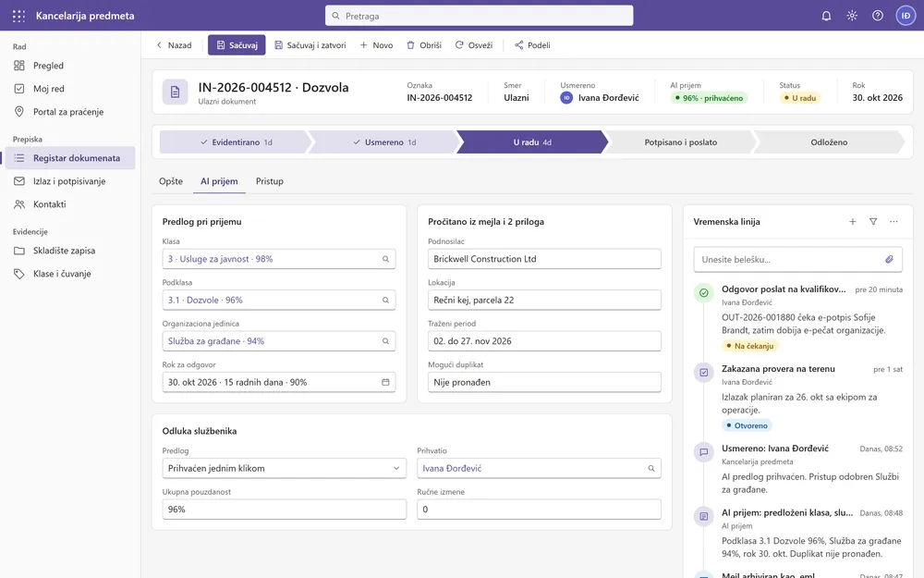Click the Sačuvaj button
The width and height of the screenshot is (924, 578).
(237, 44)
